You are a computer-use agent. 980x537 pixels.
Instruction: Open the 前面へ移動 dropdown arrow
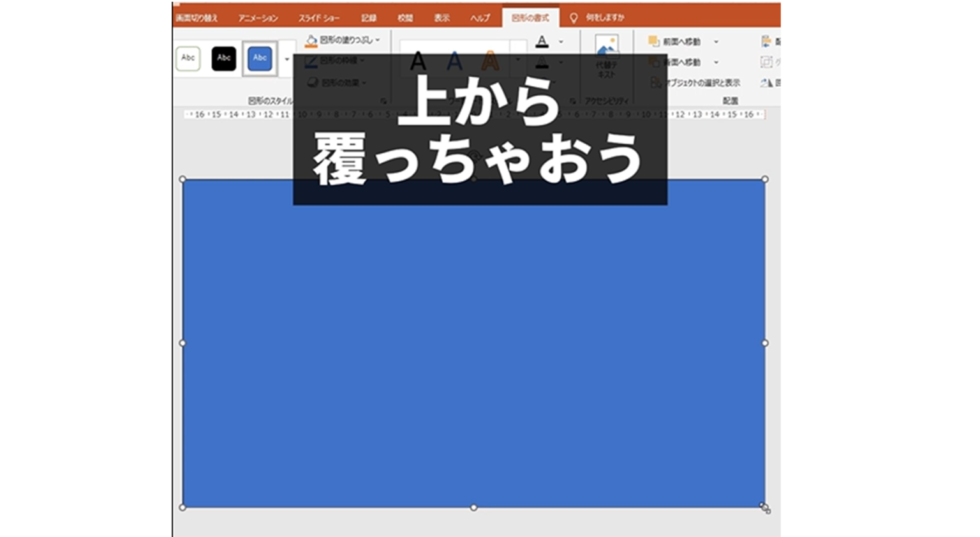[x=716, y=42]
